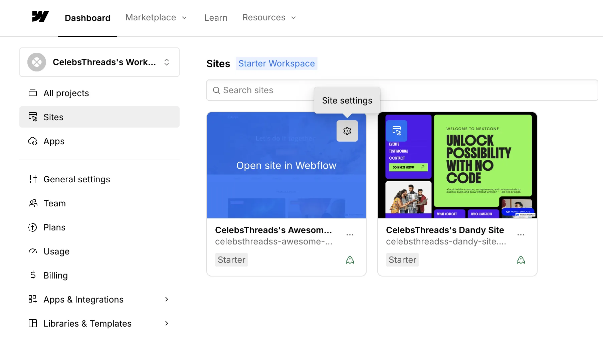Click the Webflow logo
Image resolution: width=603 pixels, height=364 pixels.
tap(40, 16)
